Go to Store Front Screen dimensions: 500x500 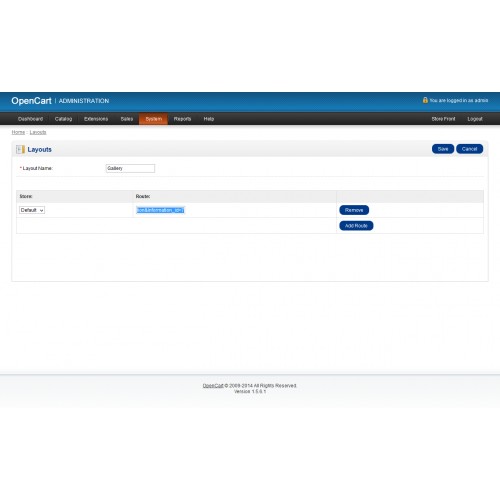(443, 119)
